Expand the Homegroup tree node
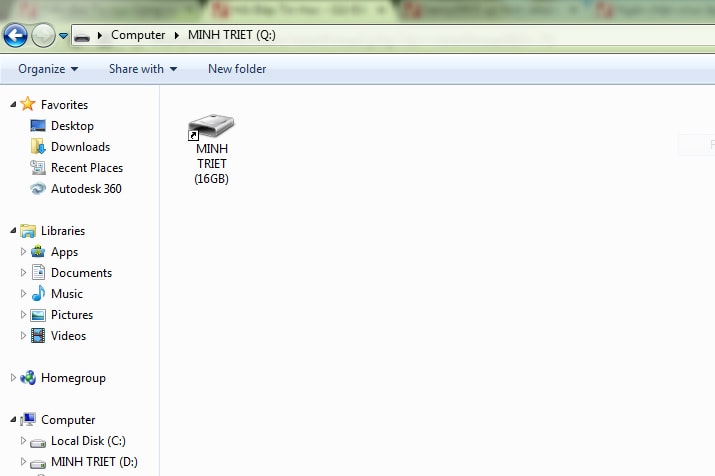715x476 pixels. click(x=12, y=378)
